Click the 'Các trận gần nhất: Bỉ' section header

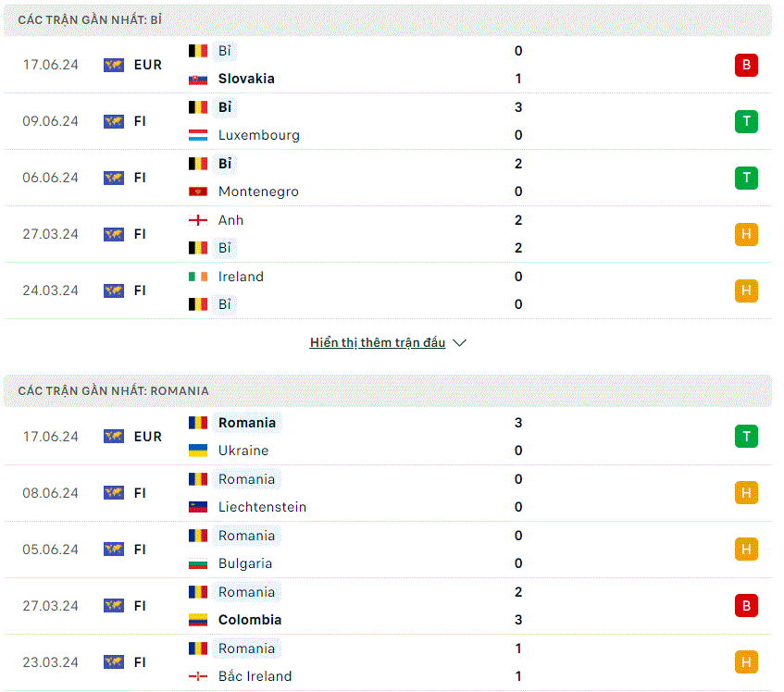click(388, 20)
